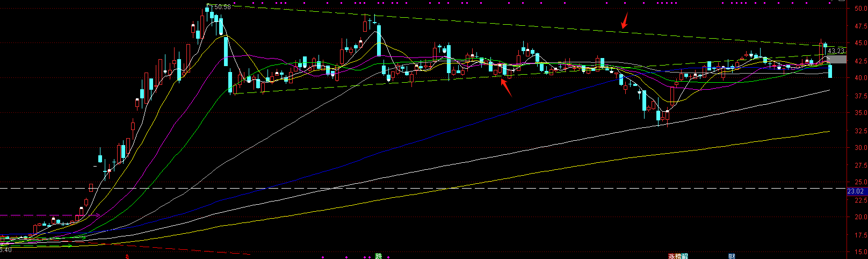This screenshot has width=868, height=259.
Task: Click the red 涨 marker on bottom axis
Action: pyautogui.click(x=671, y=256)
